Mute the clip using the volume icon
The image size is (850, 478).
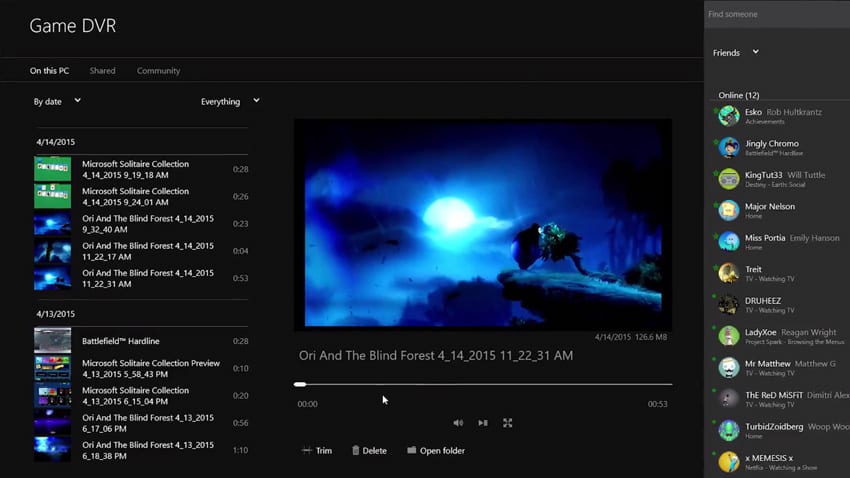458,423
